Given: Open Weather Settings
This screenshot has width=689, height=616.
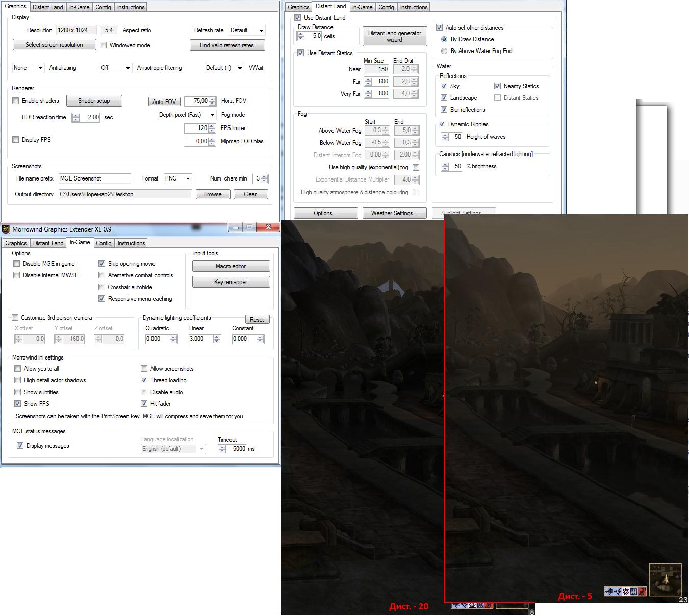Looking at the screenshot, I should pos(394,213).
